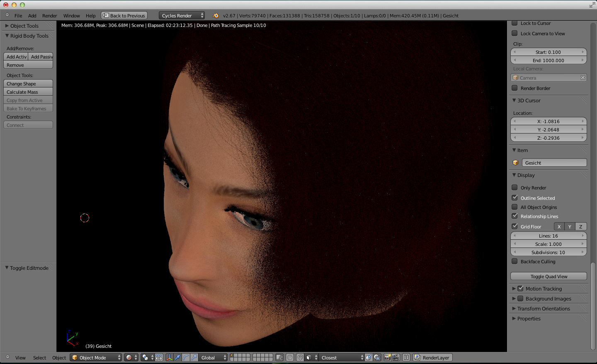The height and width of the screenshot is (364, 597).
Task: Disable the Outline Selected checkbox
Action: [514, 198]
